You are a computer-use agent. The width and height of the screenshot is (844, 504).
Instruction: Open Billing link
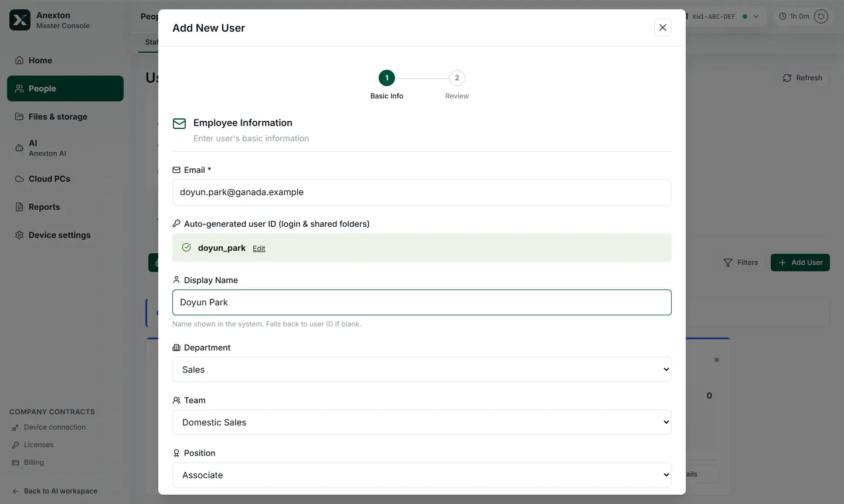pos(28,462)
